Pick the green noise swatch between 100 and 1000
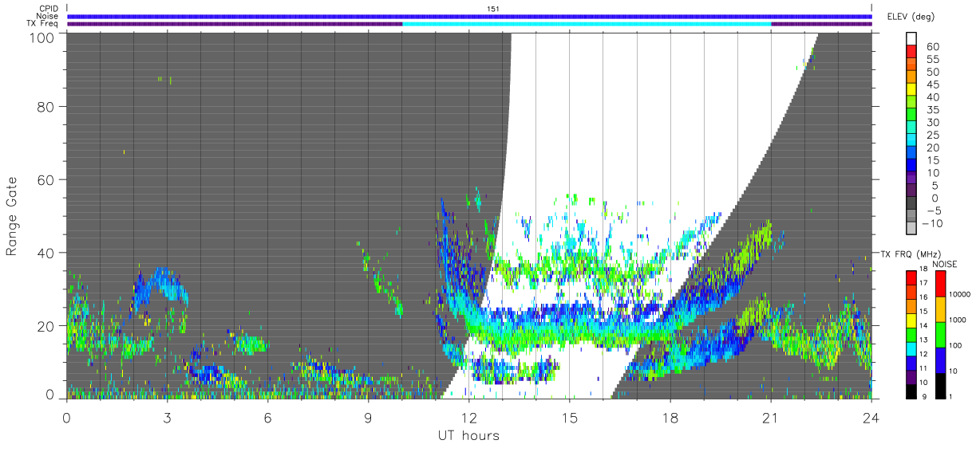Screen dimensions: 980x452 [940, 335]
